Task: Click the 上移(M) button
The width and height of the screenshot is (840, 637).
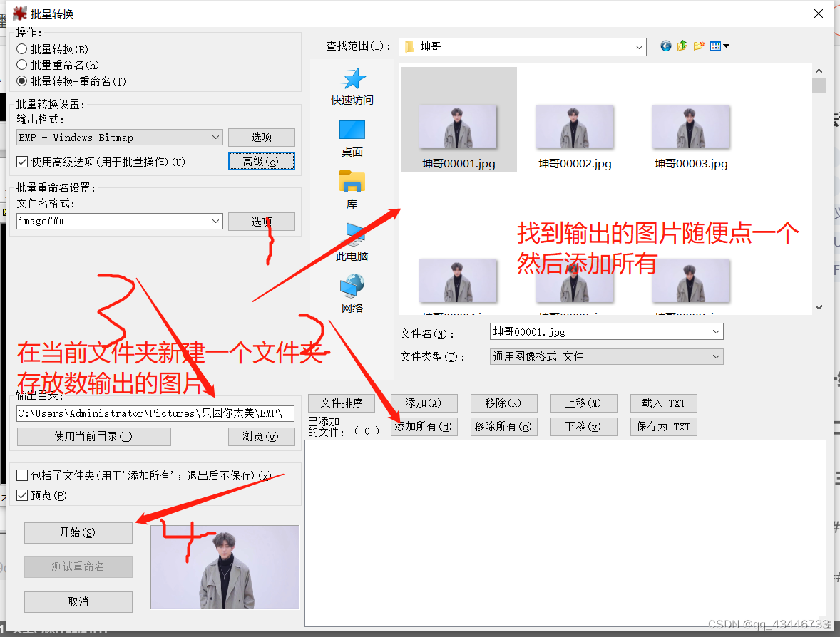Action: pyautogui.click(x=583, y=403)
